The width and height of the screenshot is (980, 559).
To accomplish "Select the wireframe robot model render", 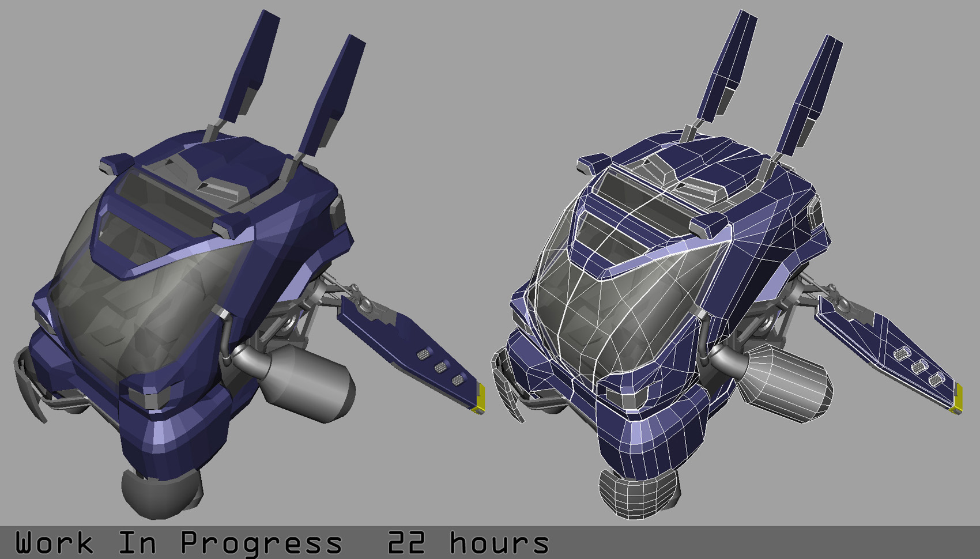I will (x=728, y=264).
